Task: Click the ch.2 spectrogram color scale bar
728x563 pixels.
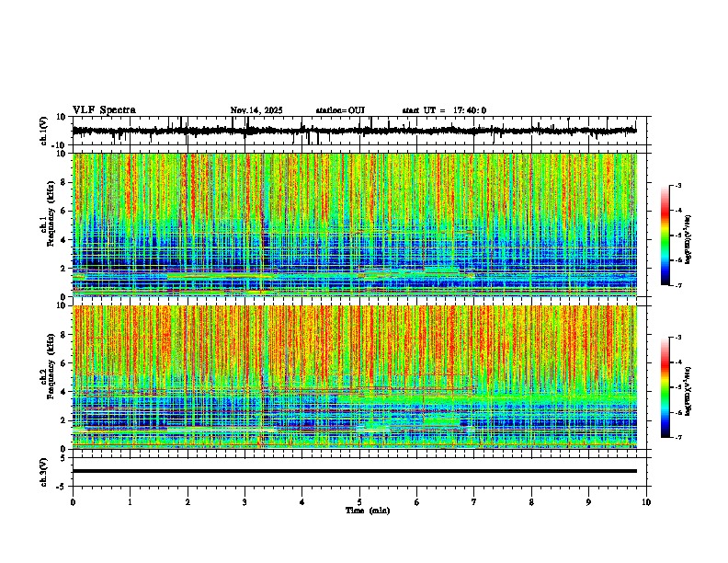Action: pyautogui.click(x=665, y=387)
